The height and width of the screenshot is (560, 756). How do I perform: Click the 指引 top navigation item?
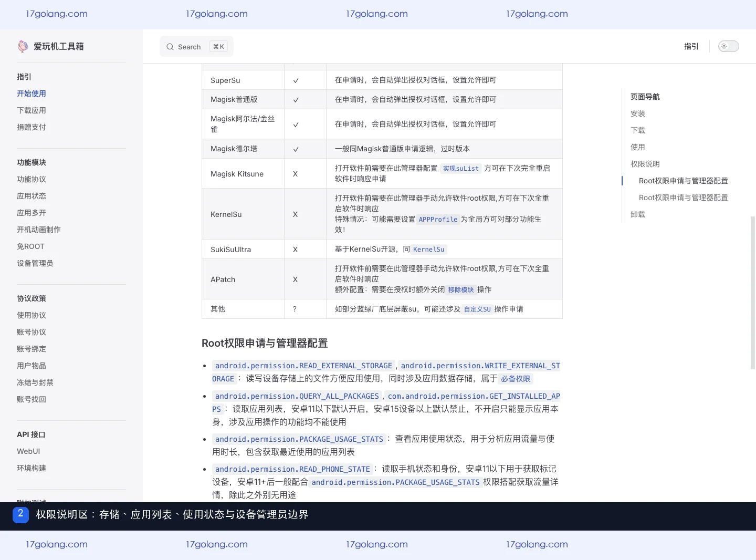691,46
